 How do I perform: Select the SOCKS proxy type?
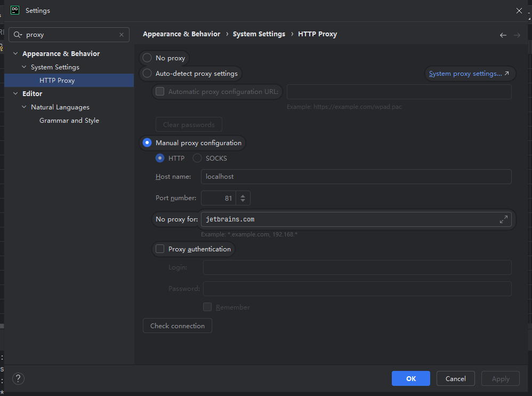click(x=197, y=159)
